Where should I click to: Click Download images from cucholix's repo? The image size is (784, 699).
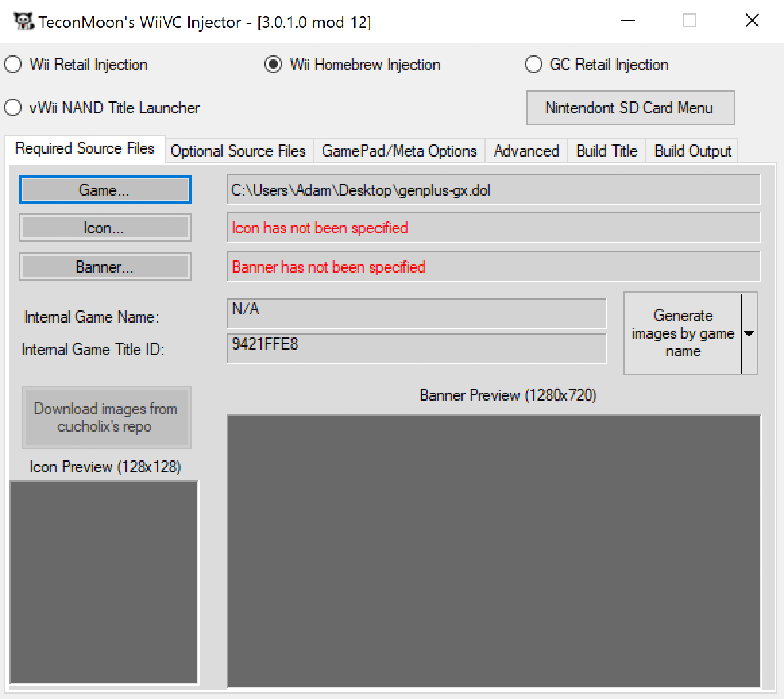(x=105, y=418)
